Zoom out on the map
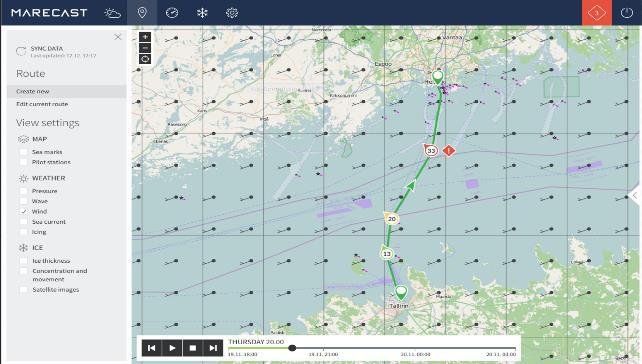Viewport: 642px width, 364px height. (x=145, y=48)
